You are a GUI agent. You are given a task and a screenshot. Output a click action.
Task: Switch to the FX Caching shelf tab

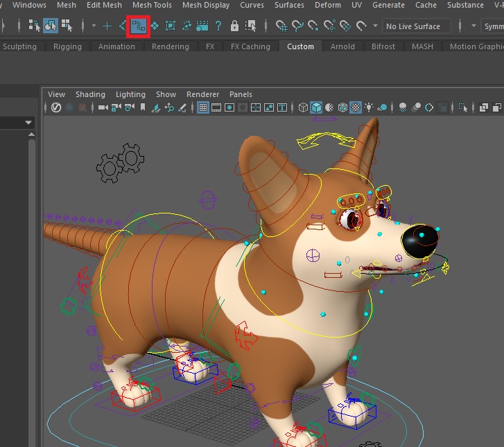[x=250, y=46]
